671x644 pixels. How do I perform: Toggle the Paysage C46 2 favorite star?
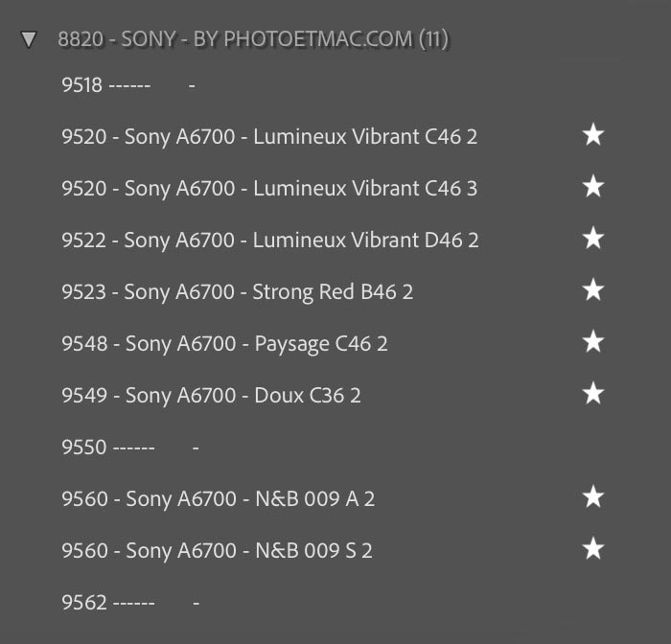pos(593,343)
